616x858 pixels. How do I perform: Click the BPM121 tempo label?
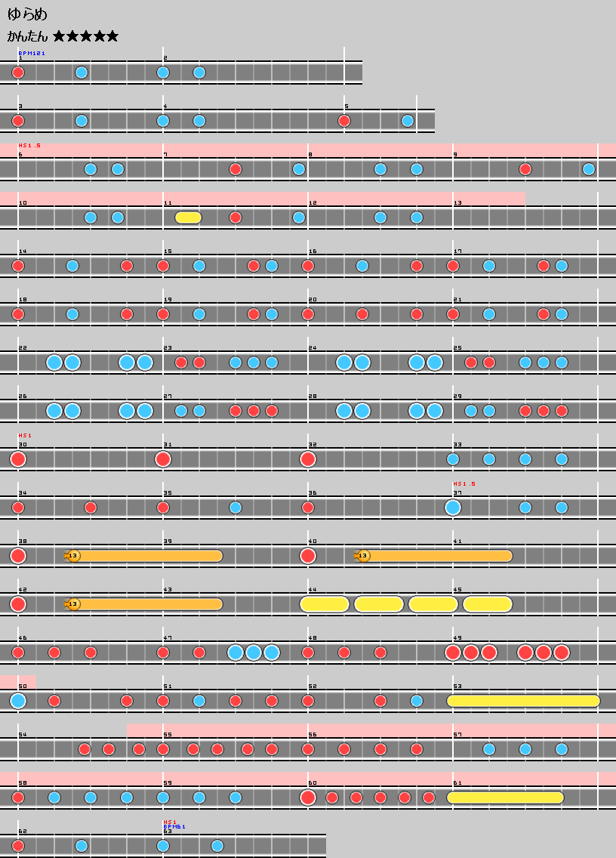point(32,54)
